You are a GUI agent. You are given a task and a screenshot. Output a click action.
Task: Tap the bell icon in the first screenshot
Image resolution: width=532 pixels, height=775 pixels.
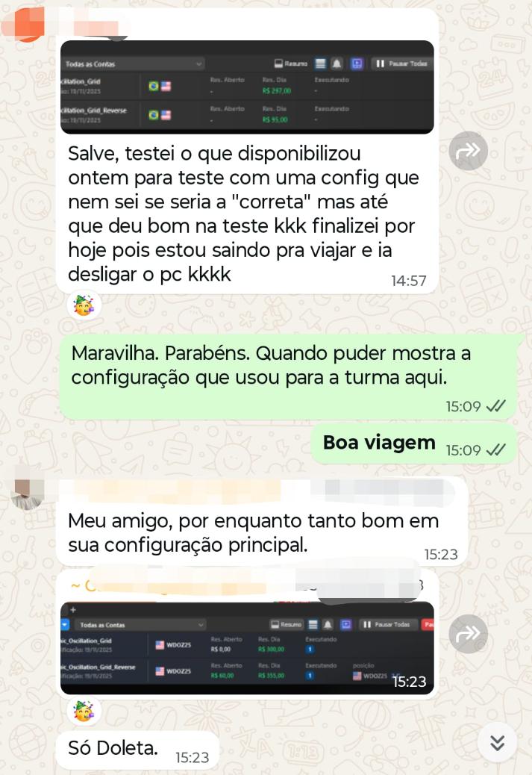click(x=337, y=63)
